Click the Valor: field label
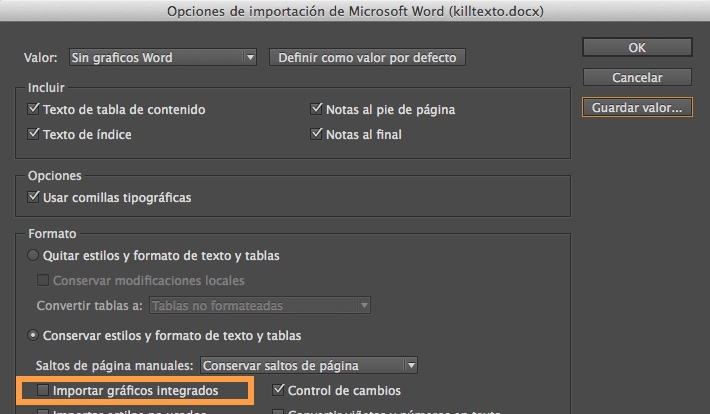Viewport: 710px width, 414px height. point(41,58)
